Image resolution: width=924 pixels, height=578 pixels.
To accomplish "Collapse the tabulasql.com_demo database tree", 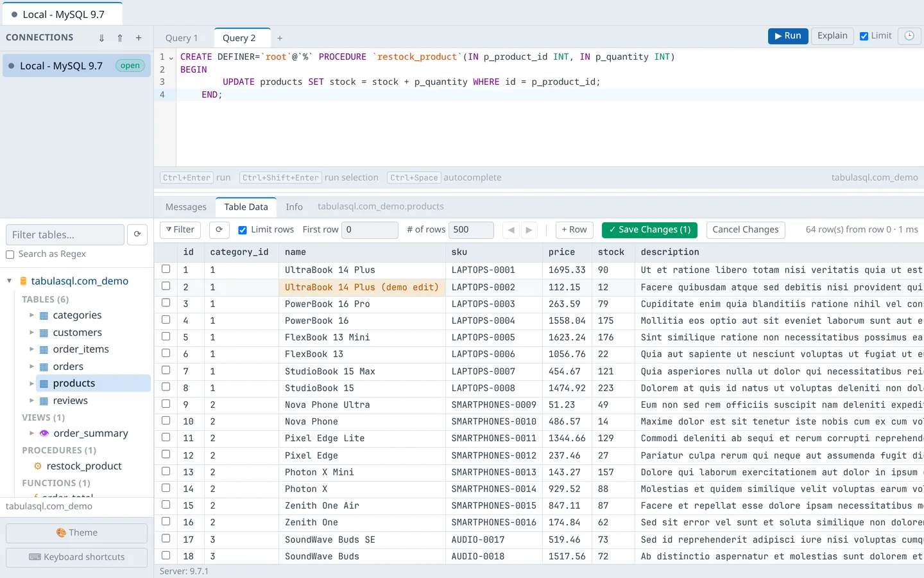I will [x=10, y=281].
